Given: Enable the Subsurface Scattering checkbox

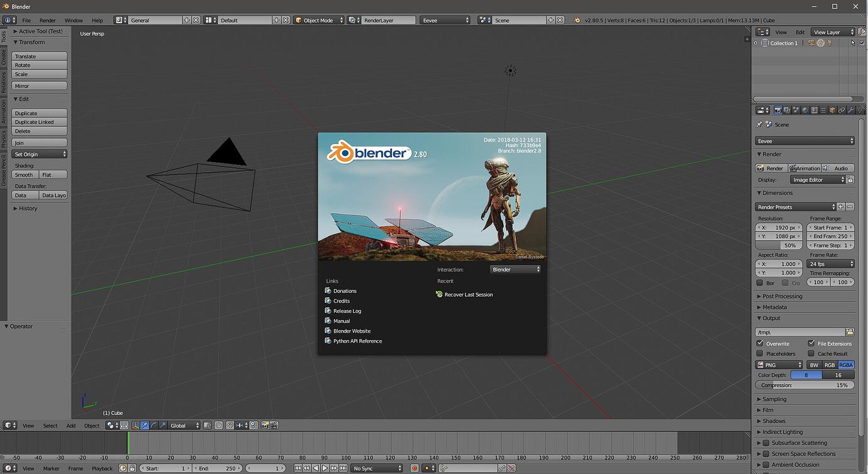Looking at the screenshot, I should (766, 443).
